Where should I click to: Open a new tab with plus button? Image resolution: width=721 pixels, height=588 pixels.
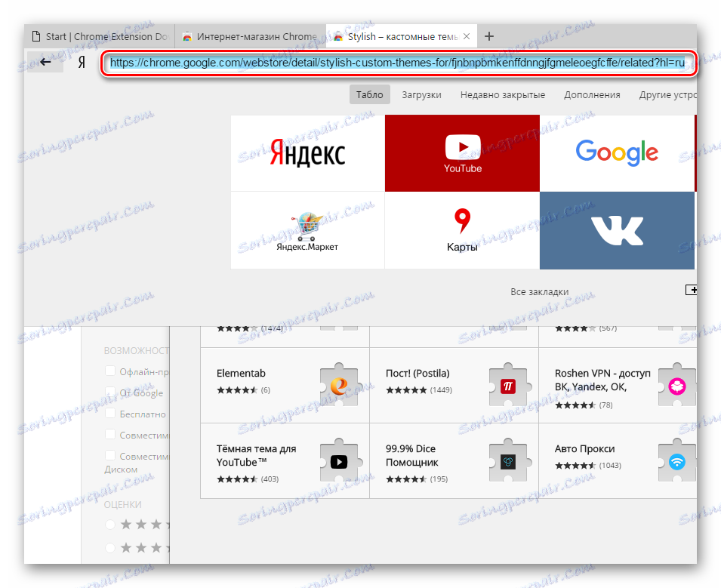(489, 36)
